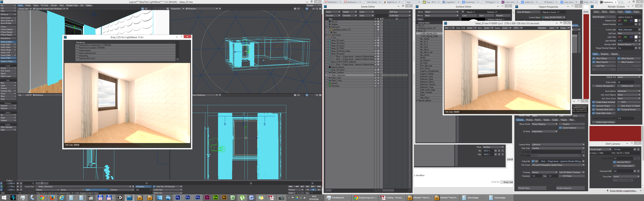This screenshot has height=201, width=644.
Task: Toggle the Affect Specular checkbox
Action: [619, 58]
